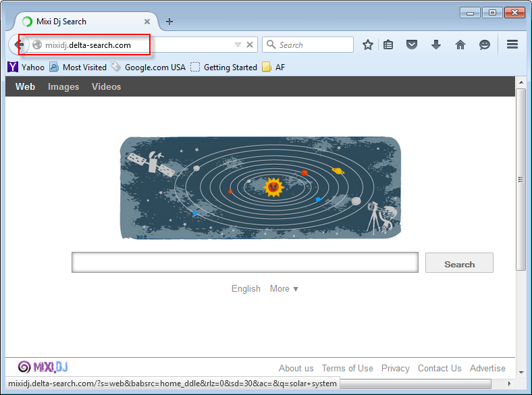Open a new tab with plus button
This screenshot has width=532, height=395.
[169, 22]
